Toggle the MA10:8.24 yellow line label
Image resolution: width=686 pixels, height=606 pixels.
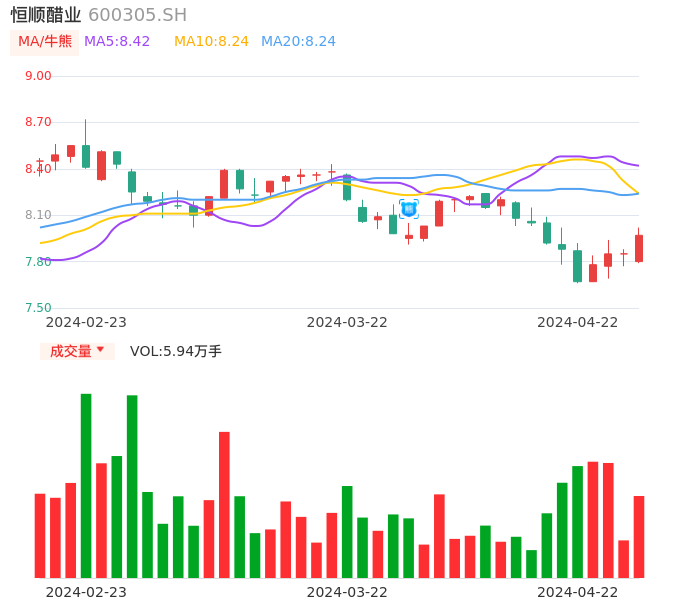coord(211,42)
